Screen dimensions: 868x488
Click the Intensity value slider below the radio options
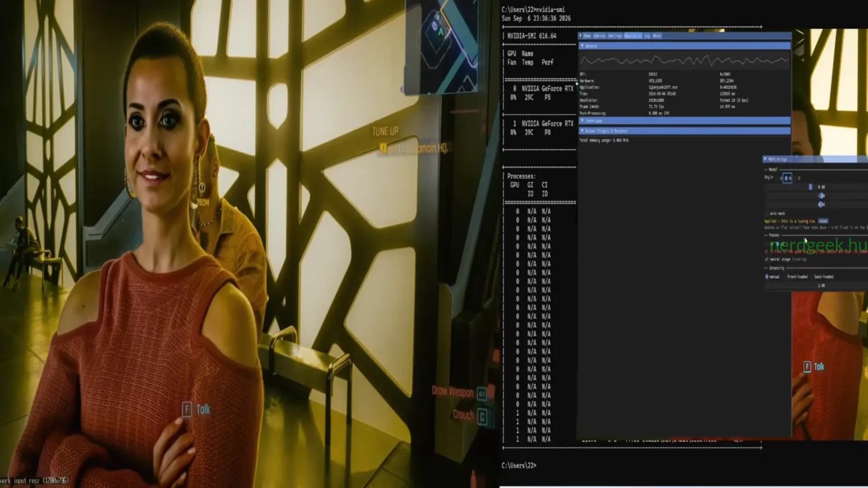pos(816,286)
